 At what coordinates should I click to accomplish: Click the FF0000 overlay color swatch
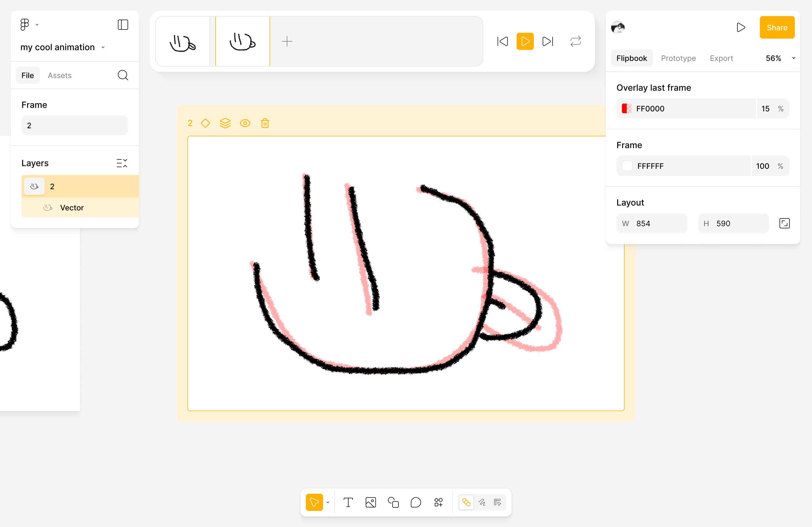(626, 109)
